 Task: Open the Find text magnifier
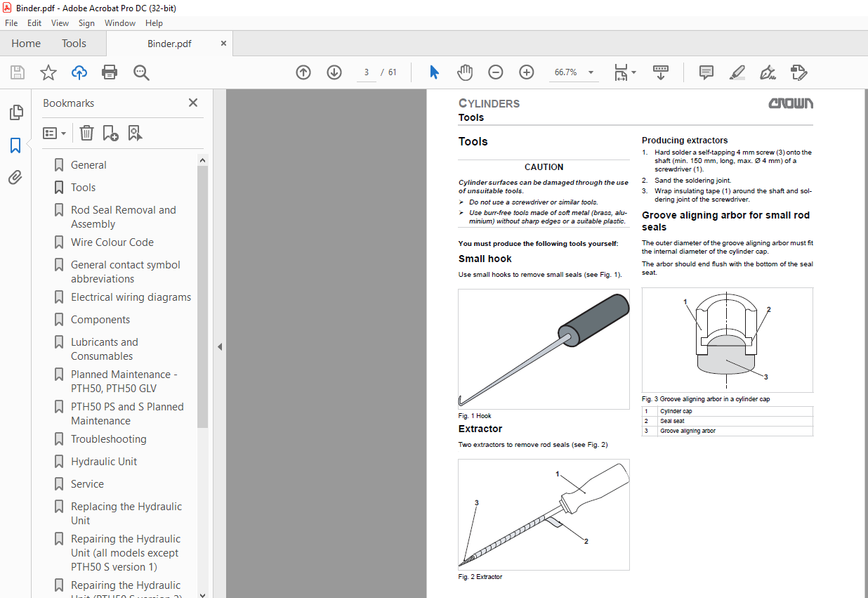coord(141,72)
